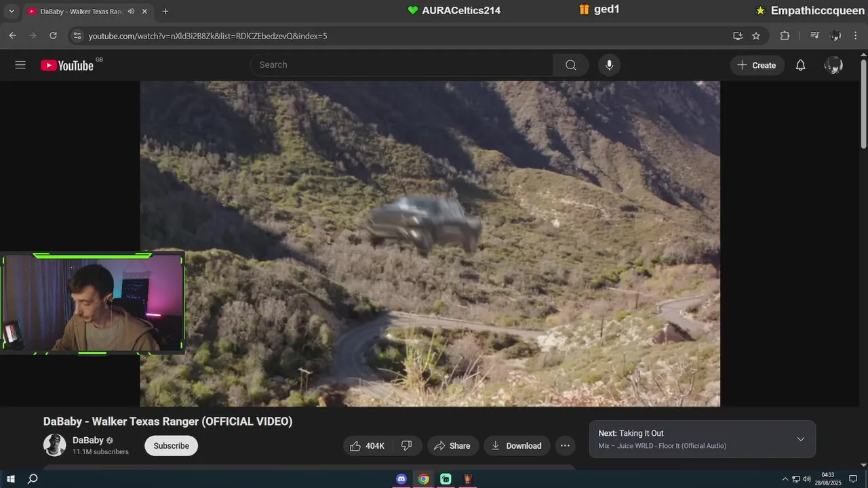Open YouTube notifications bell
This screenshot has height=488, width=868.
pos(800,65)
